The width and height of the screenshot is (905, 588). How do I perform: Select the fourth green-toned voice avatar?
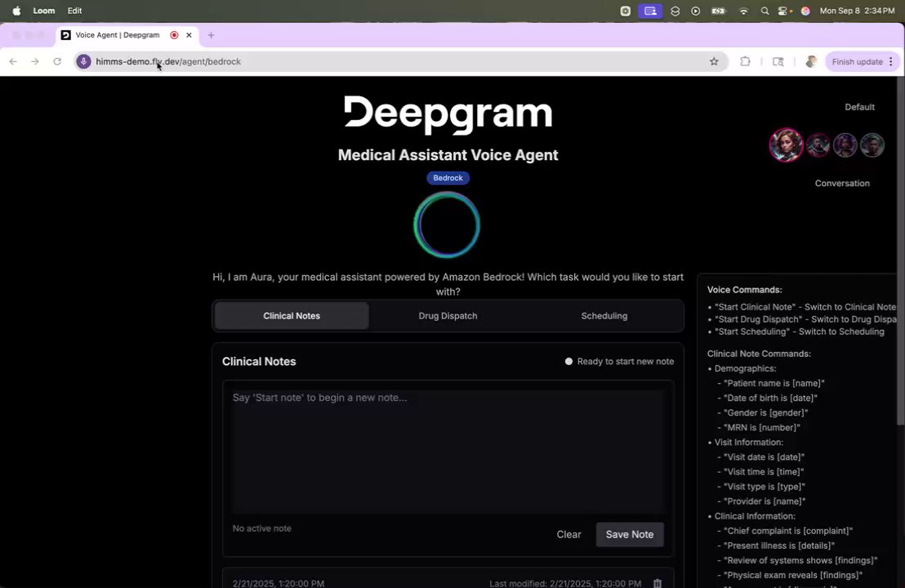[872, 145]
